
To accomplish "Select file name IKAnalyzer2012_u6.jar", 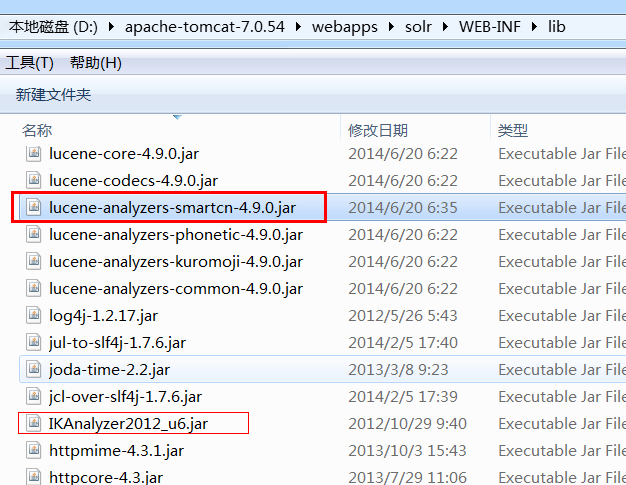I will coord(128,424).
